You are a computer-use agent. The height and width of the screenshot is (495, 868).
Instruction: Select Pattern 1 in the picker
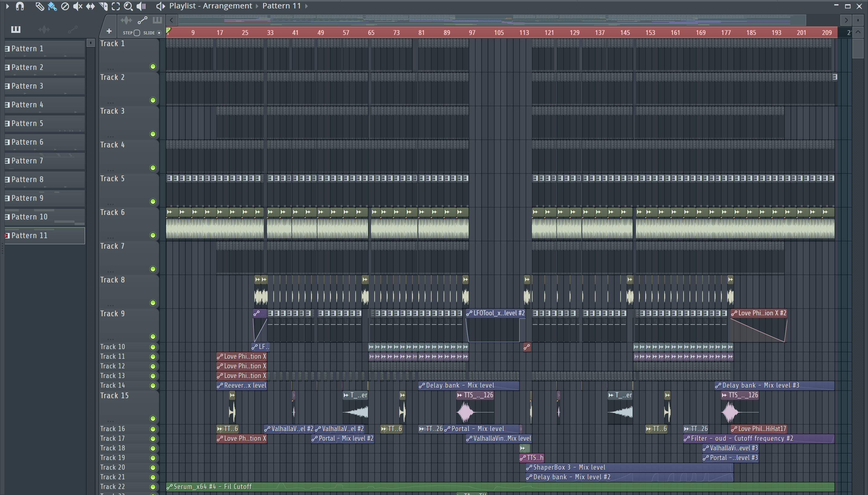(x=45, y=49)
